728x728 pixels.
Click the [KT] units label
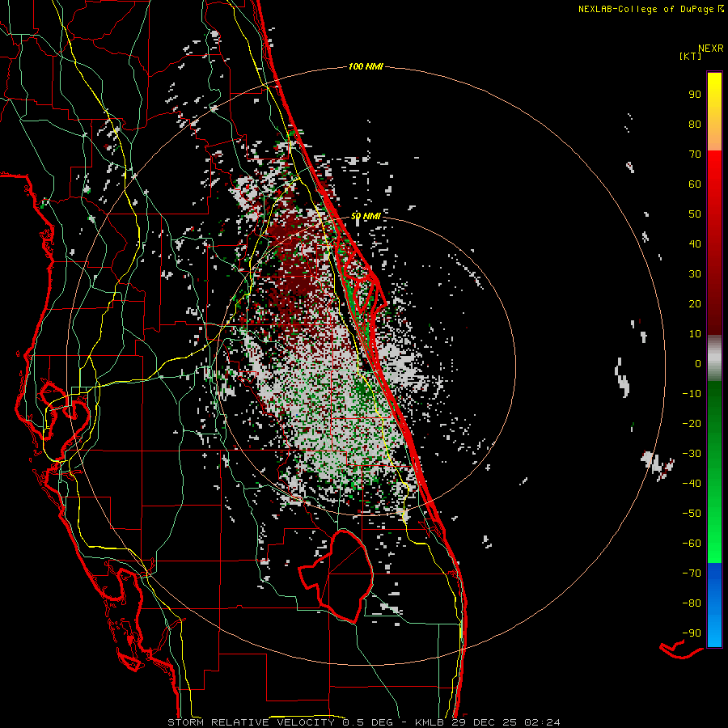pos(691,56)
